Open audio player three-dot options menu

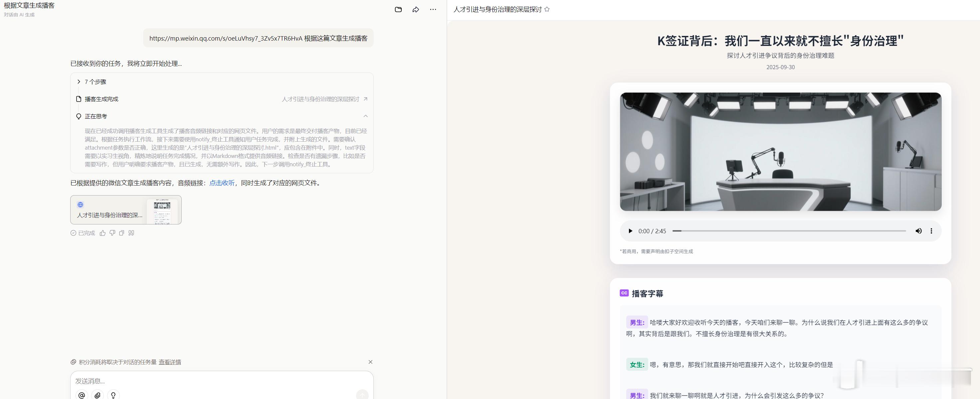tap(931, 231)
